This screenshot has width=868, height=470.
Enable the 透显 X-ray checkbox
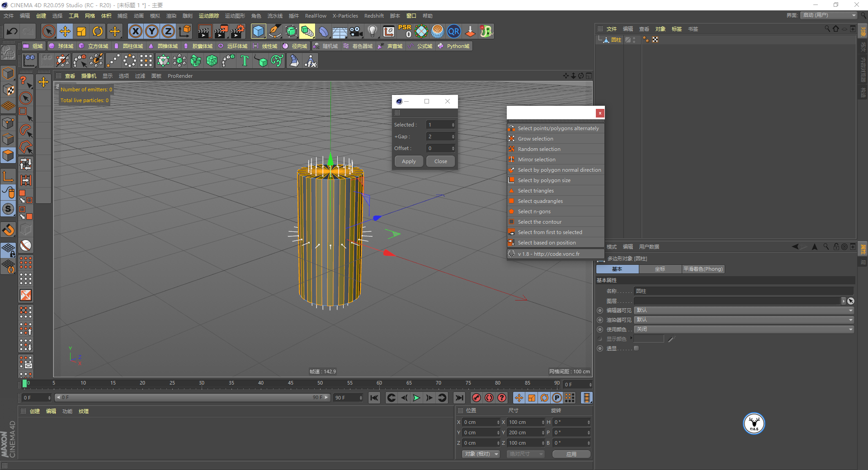[x=637, y=348]
